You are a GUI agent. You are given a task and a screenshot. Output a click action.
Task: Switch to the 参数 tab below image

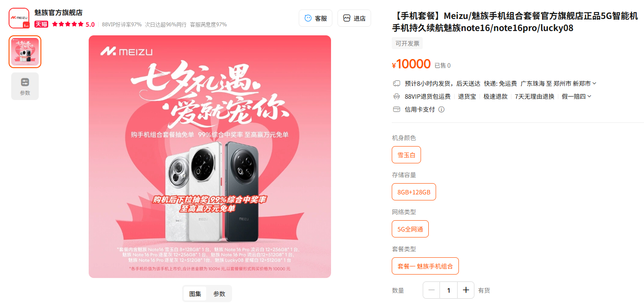(x=219, y=294)
